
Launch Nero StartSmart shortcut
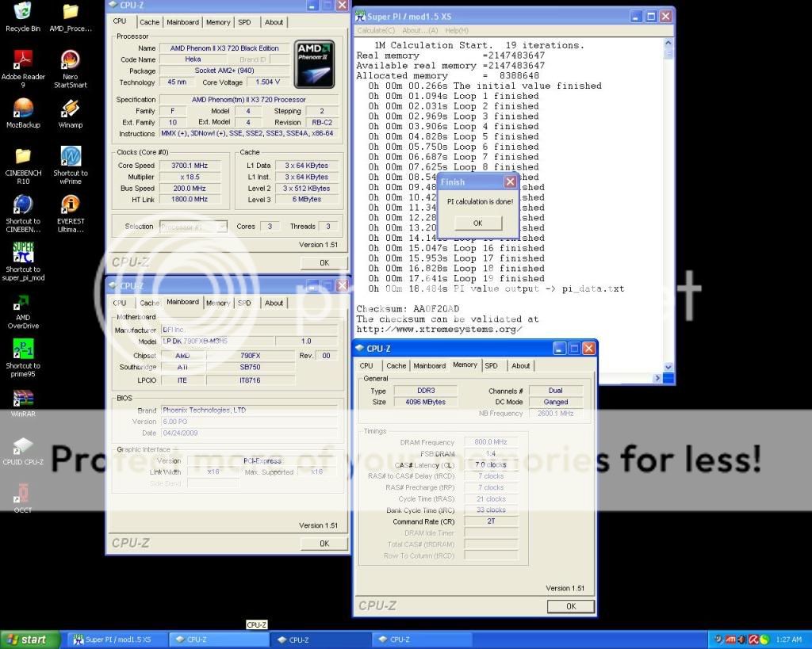pyautogui.click(x=71, y=68)
